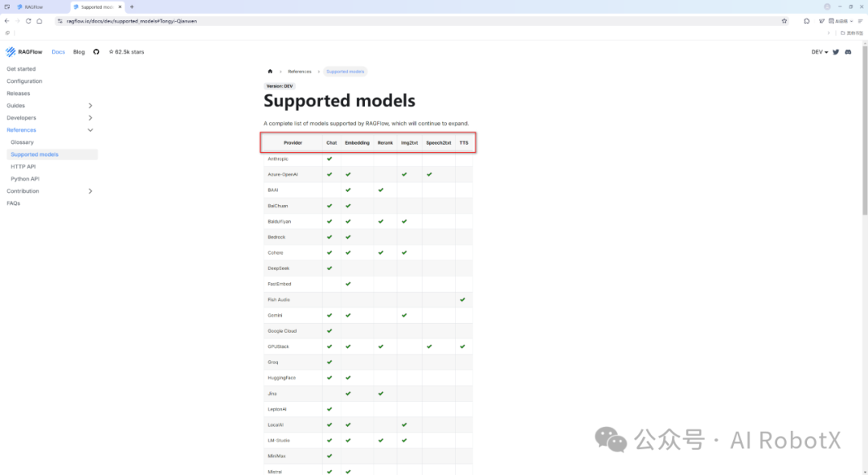
Task: Open HTTP API in sidebar
Action: click(x=23, y=166)
